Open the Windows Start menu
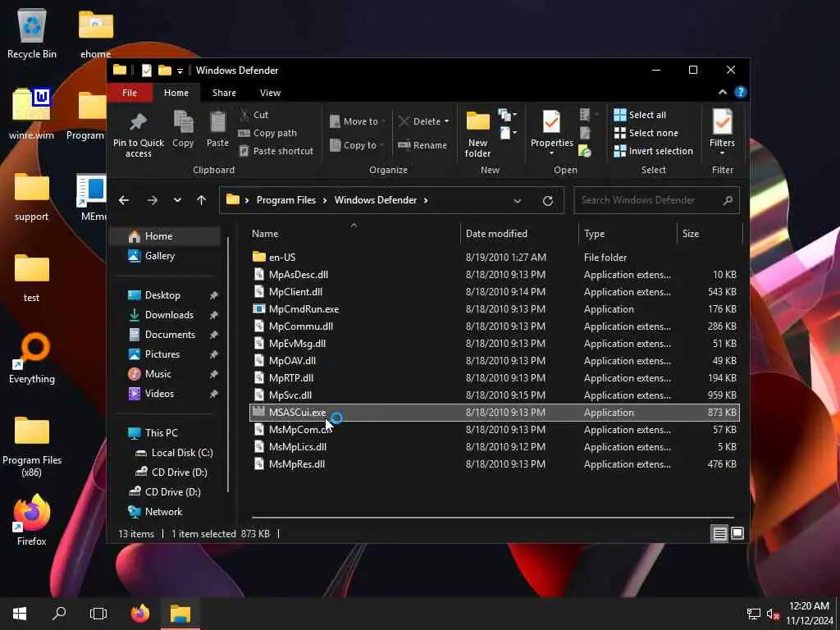This screenshot has width=840, height=630. click(x=20, y=614)
